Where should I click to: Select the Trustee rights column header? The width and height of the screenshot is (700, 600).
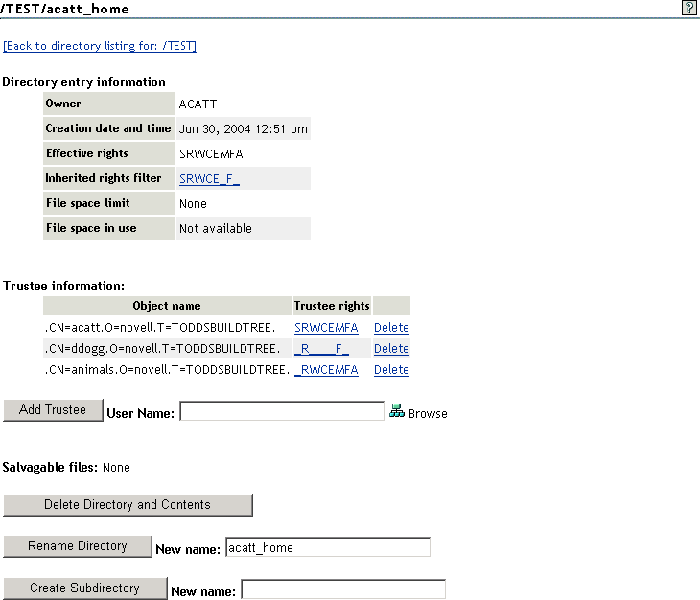click(332, 306)
